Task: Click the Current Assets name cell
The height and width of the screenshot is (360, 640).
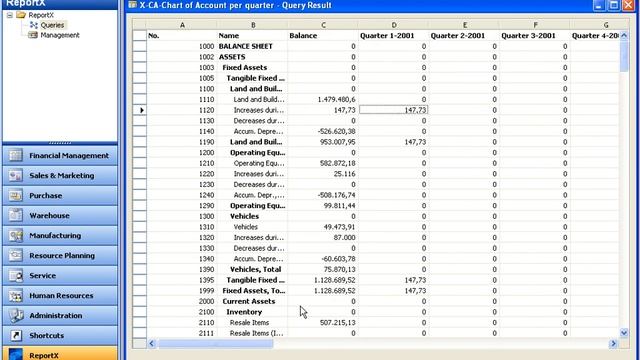Action: click(x=253, y=301)
